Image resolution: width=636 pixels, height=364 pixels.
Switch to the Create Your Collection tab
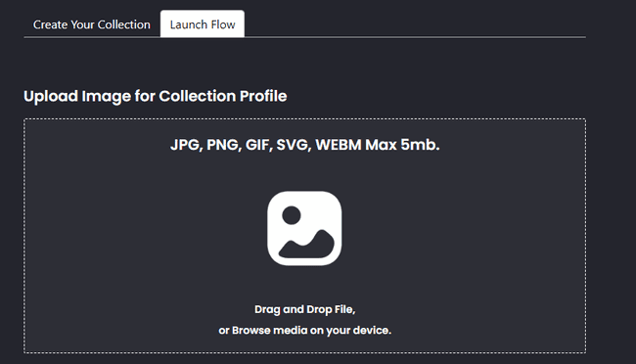tap(92, 24)
